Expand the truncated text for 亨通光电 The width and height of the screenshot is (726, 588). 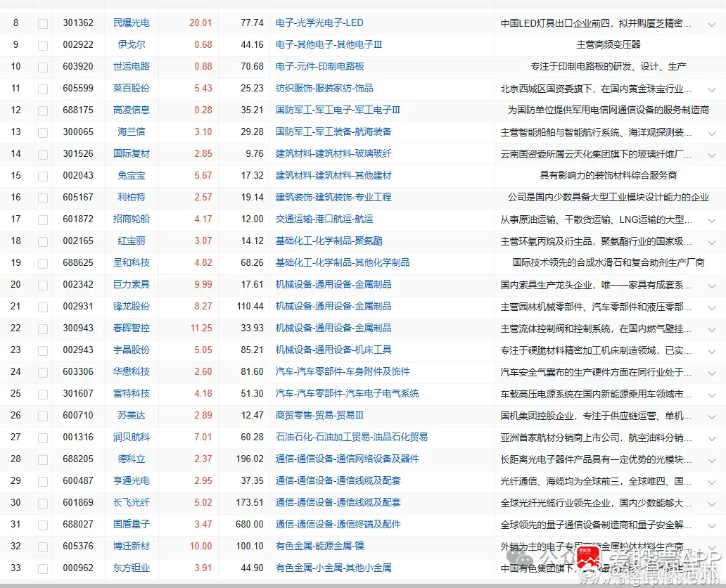pyautogui.click(x=712, y=480)
